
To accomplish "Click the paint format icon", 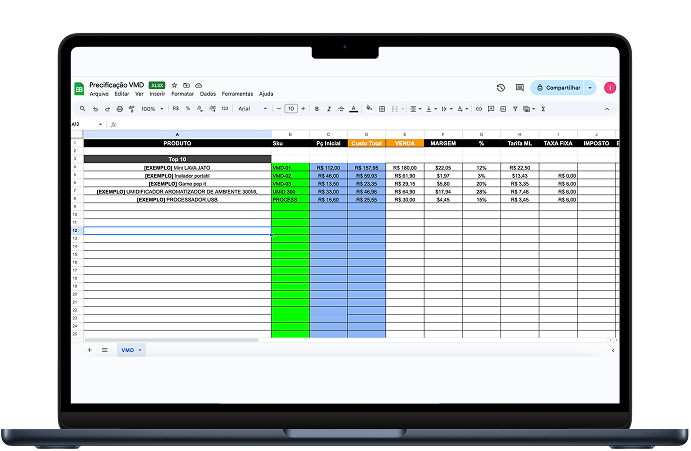I will pos(131,108).
